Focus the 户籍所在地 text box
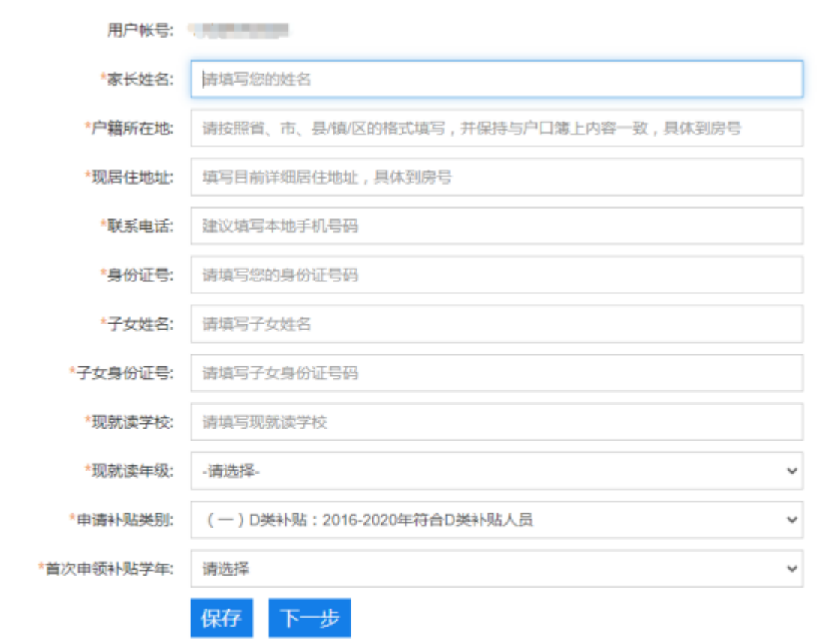This screenshot has width=832, height=644. coord(496,128)
